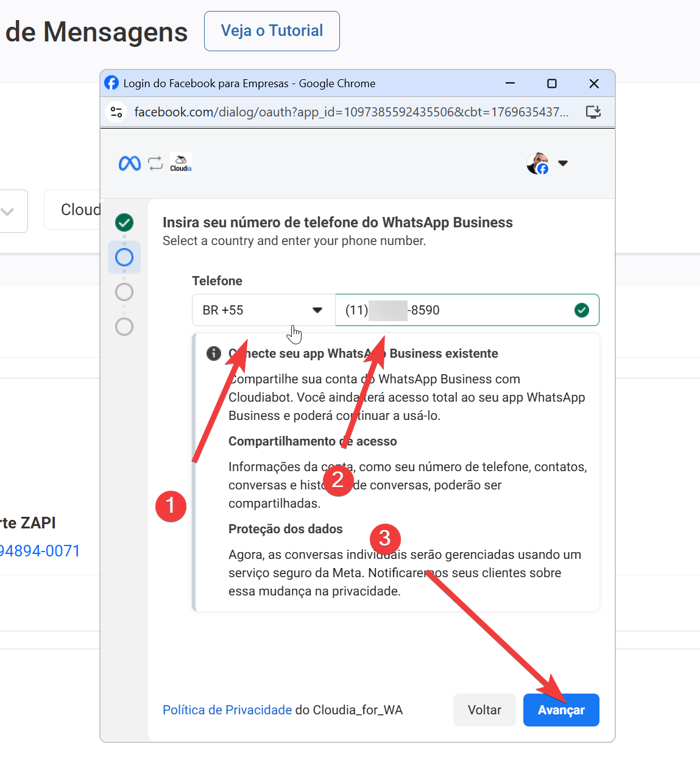Screen dimensions: 700x760
Task: Click the current second step circle
Action: click(x=124, y=257)
